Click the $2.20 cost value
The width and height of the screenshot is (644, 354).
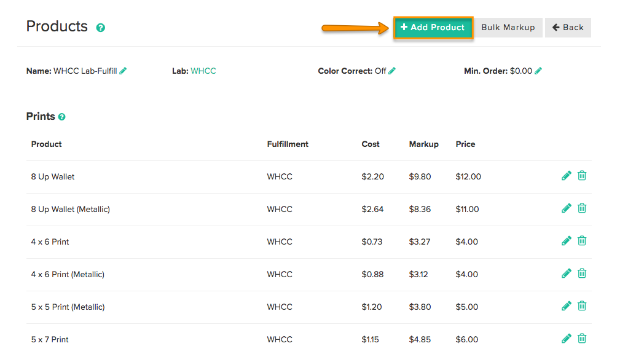[x=372, y=176]
